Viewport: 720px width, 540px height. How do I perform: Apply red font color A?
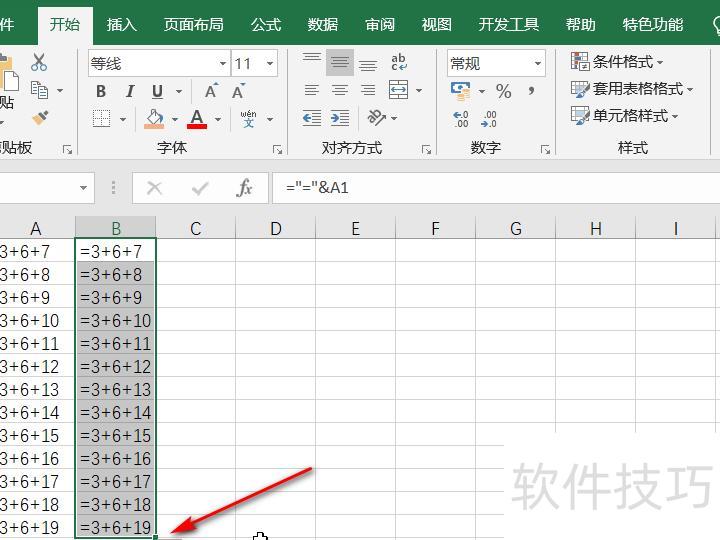197,118
